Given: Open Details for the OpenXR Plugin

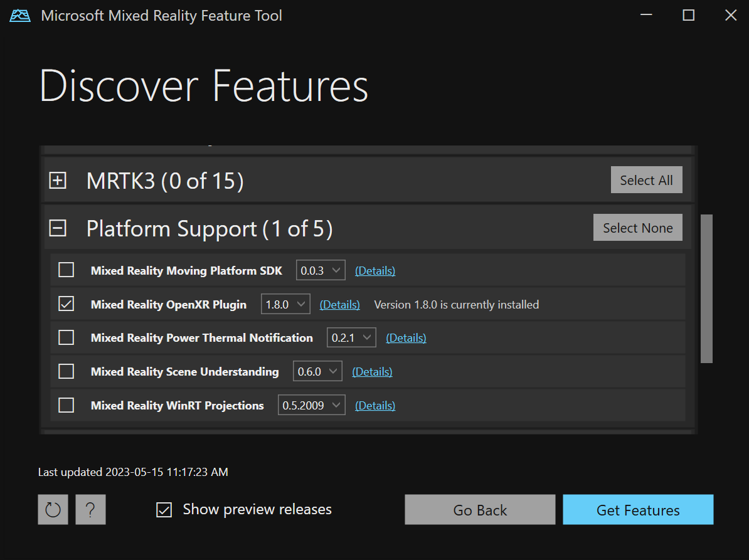Looking at the screenshot, I should pos(339,304).
